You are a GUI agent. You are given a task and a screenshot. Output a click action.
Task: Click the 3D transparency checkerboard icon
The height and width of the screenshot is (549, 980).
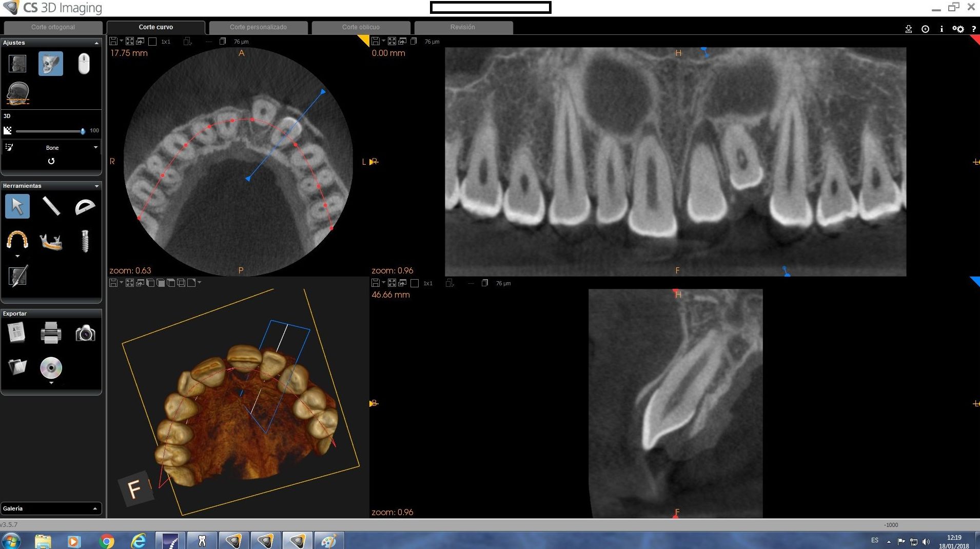(8, 131)
